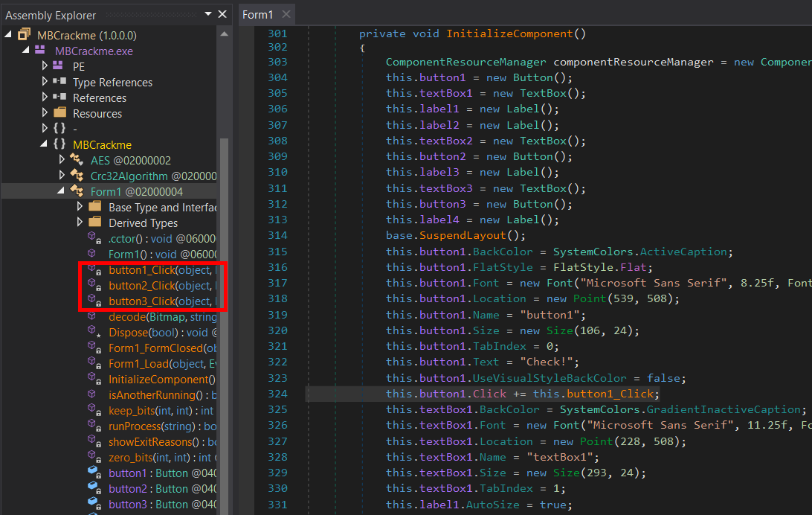Expand the Type References node
This screenshot has height=515, width=812.
click(45, 81)
